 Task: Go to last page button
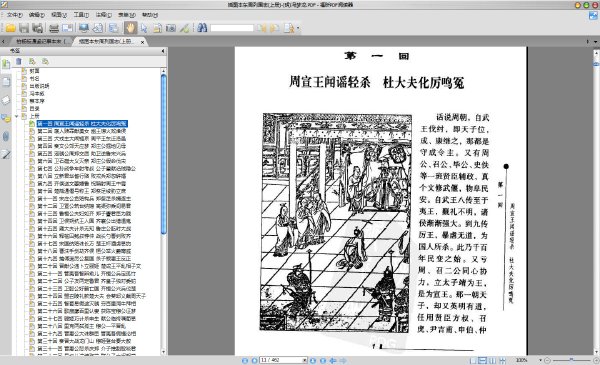coord(323,360)
